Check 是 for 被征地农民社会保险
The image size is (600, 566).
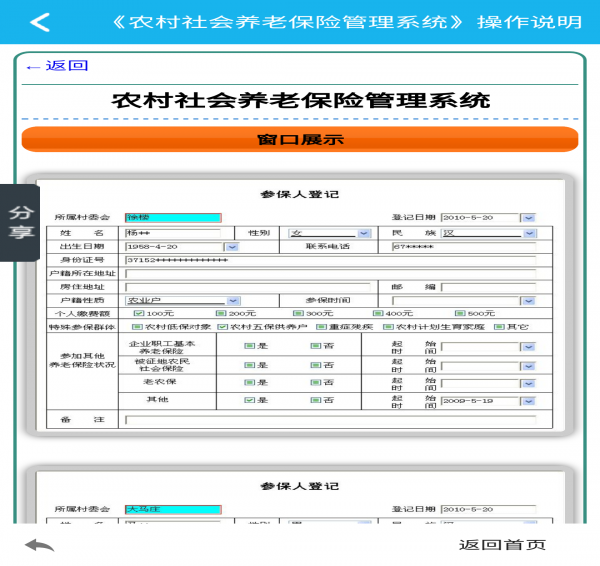pyautogui.click(x=249, y=365)
